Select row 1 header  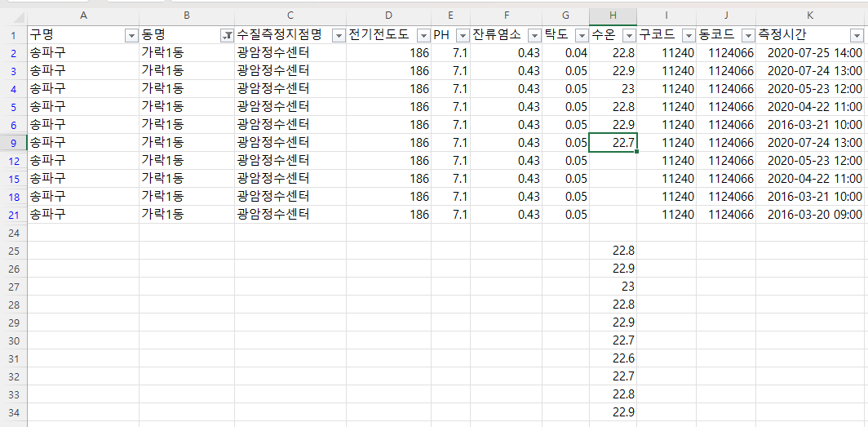click(x=14, y=35)
